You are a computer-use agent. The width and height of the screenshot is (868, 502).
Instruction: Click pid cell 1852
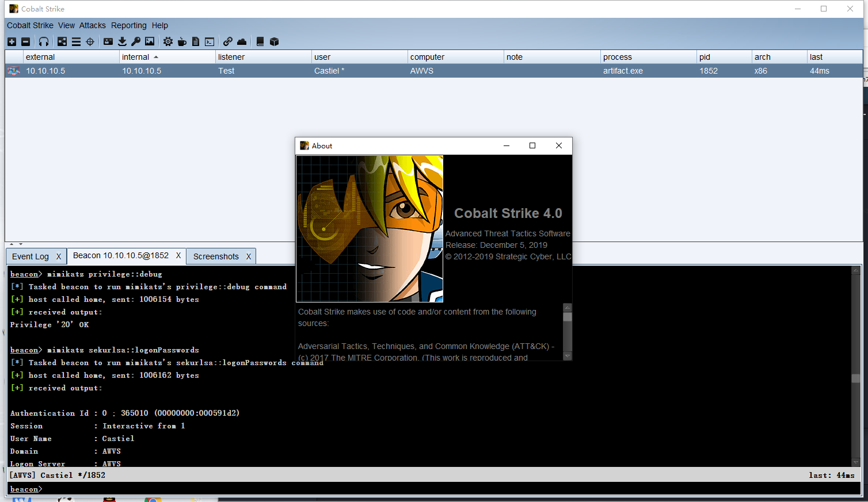(724, 71)
